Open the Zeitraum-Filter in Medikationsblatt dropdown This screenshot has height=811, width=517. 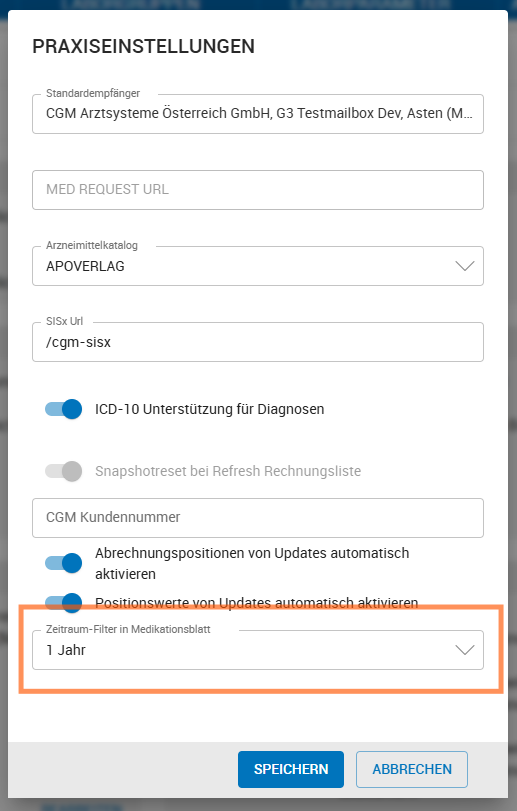click(x=258, y=650)
